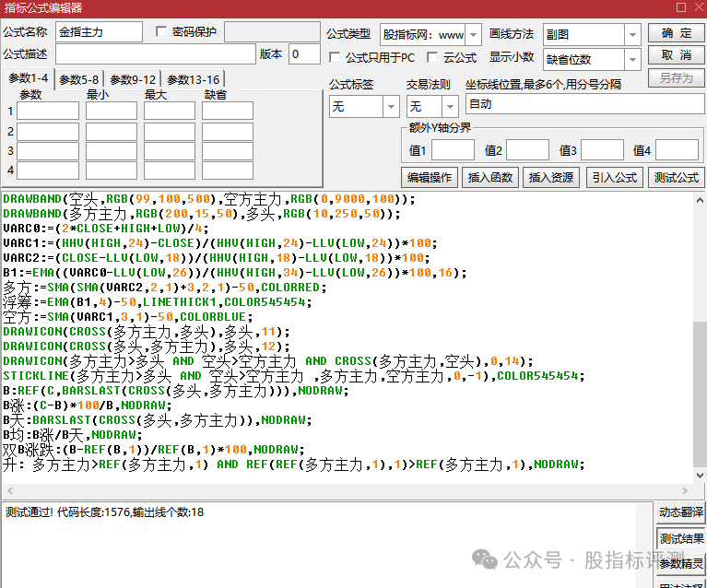Viewport: 707px width, 588px height.
Task: Click the 插入函数 button
Action: click(x=489, y=178)
